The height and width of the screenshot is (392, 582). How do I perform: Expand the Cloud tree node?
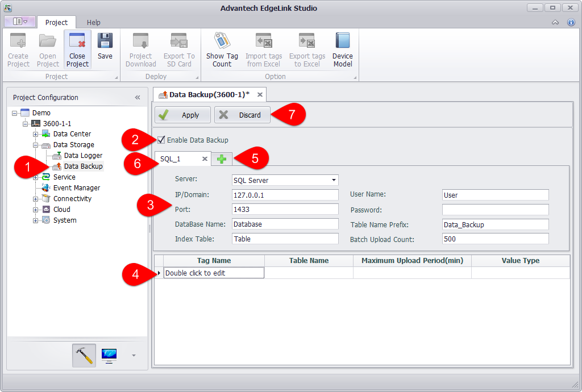coord(36,210)
